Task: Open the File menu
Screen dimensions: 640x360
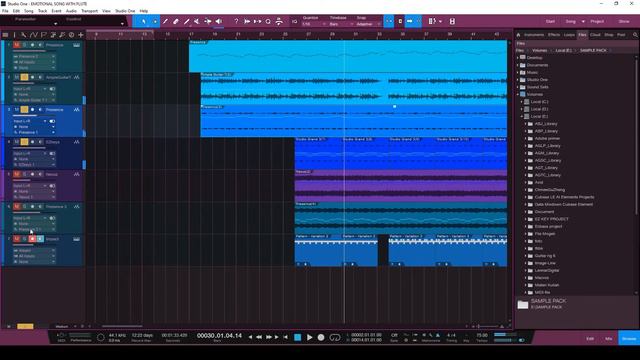Action: [x=5, y=11]
